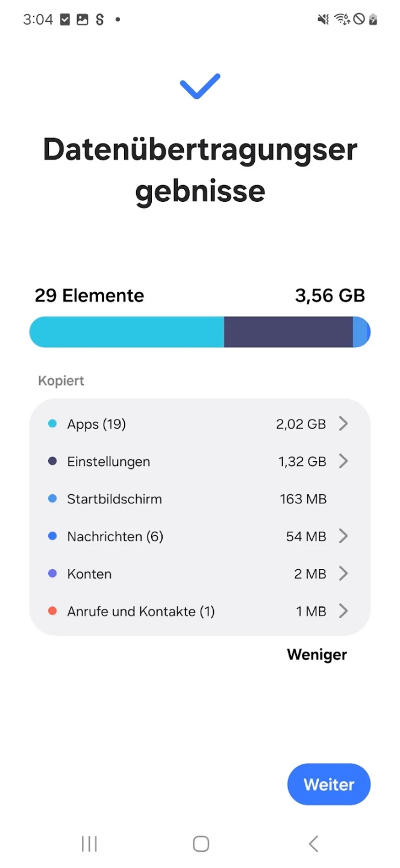
Task: Tap the muted sound status icon
Action: pyautogui.click(x=323, y=19)
